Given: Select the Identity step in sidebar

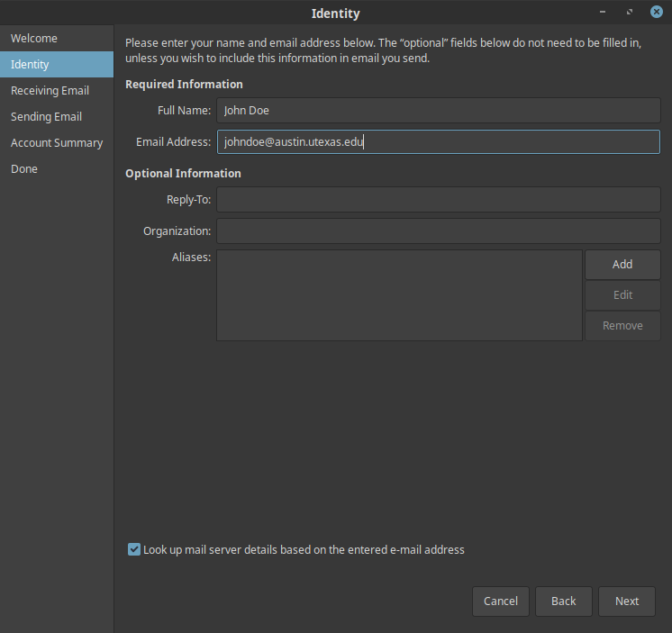Looking at the screenshot, I should [x=57, y=64].
